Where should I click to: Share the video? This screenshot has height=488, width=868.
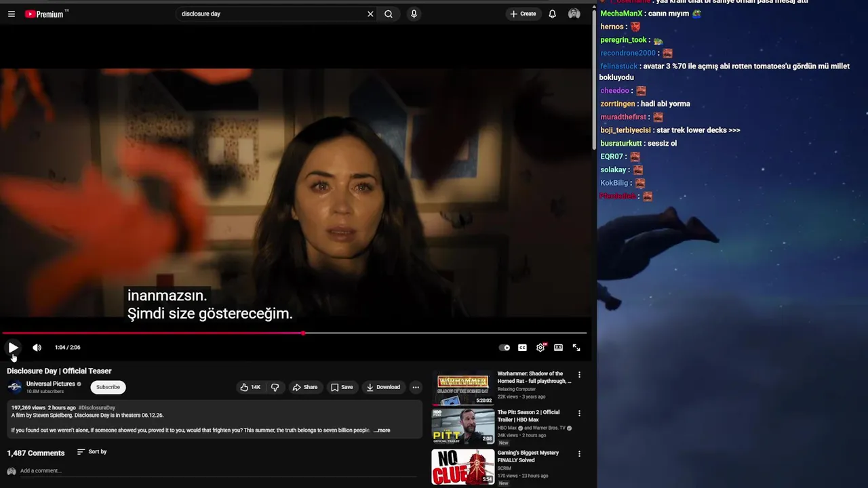(x=304, y=387)
